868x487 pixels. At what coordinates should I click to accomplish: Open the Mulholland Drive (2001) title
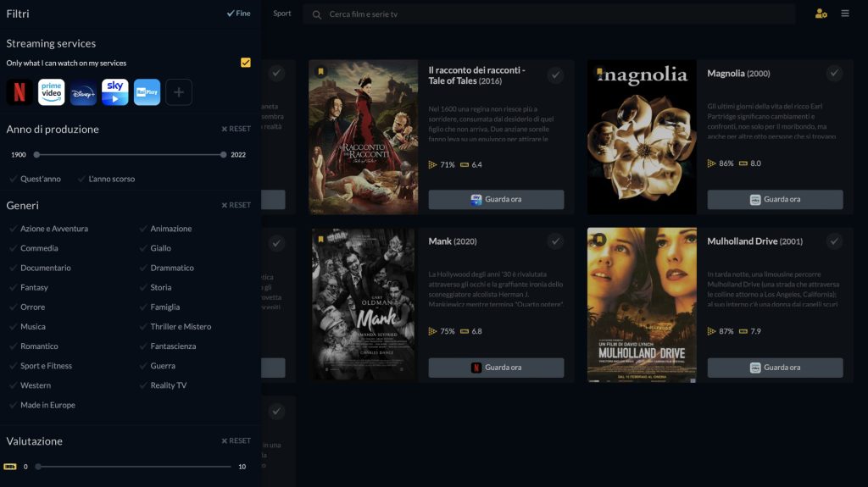[x=754, y=241]
